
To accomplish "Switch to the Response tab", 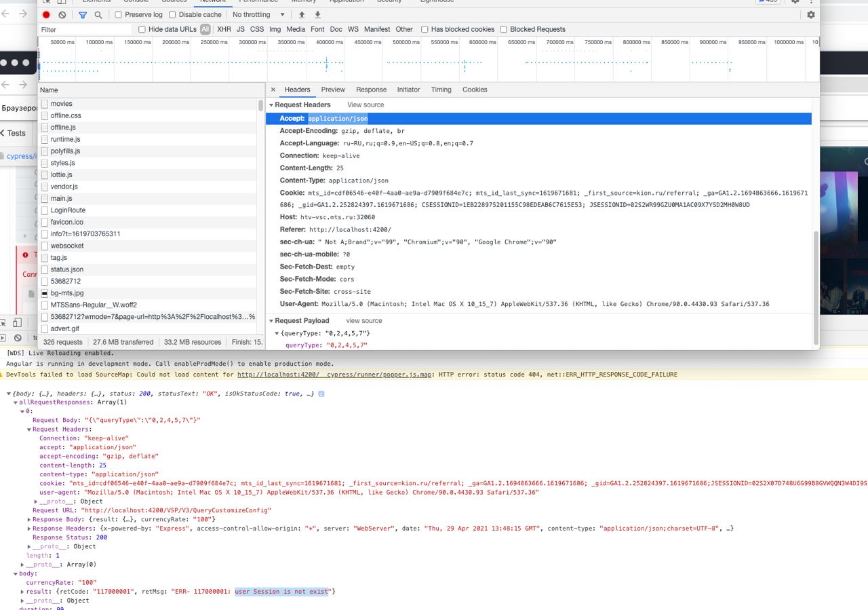I will [x=371, y=90].
